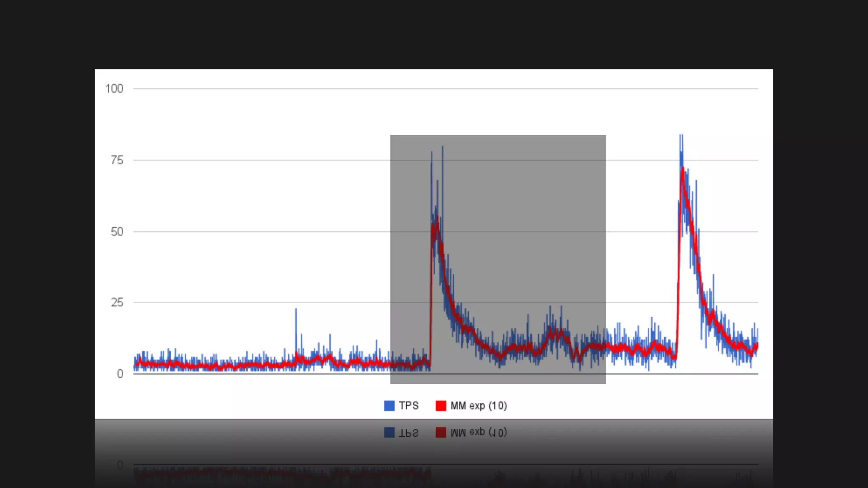Click the top of the highest blue spike inside gray region

coord(442,148)
